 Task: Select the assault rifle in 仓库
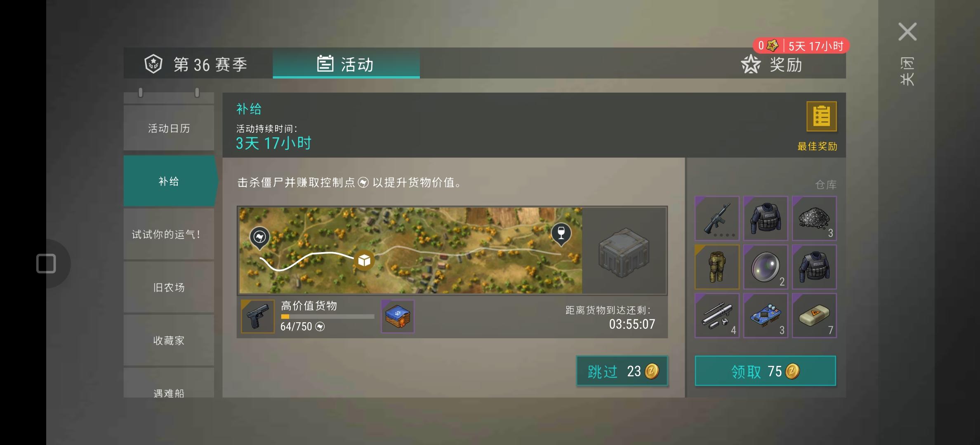[x=717, y=218]
